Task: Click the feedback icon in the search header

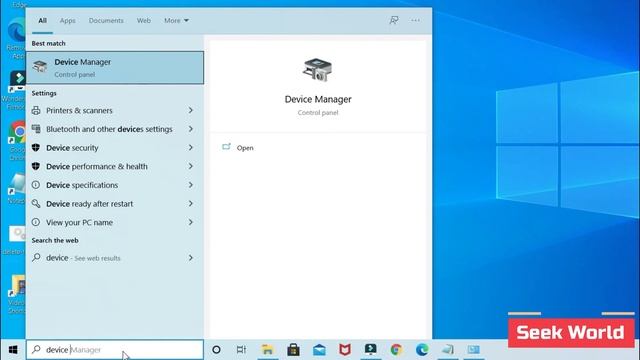Action: click(393, 20)
